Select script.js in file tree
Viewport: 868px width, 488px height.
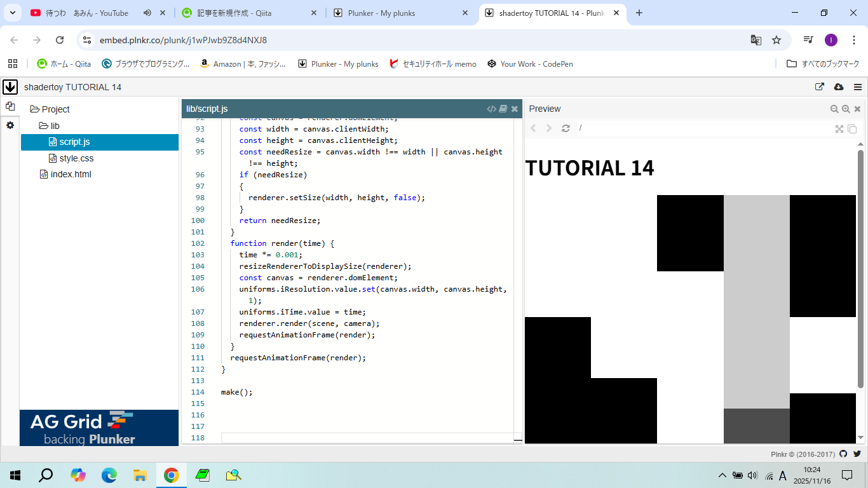pos(100,142)
